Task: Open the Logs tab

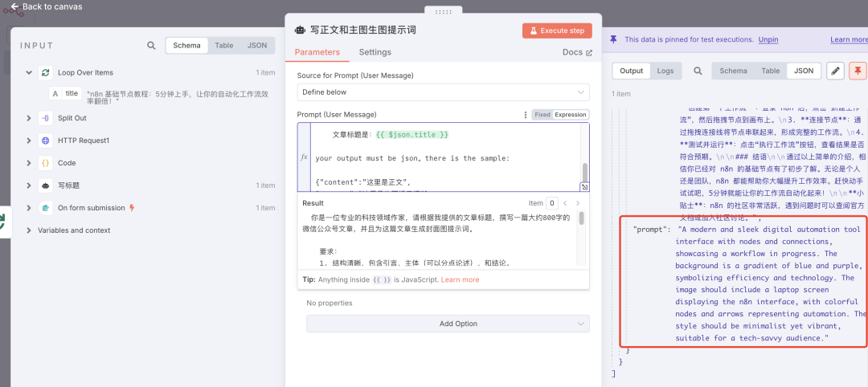Action: point(665,71)
